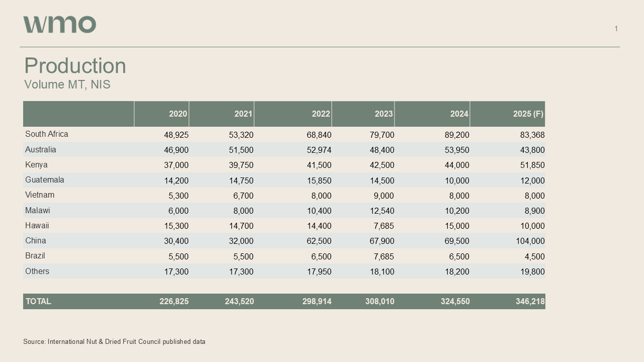644x362 pixels.
Task: Click the WMO logo
Action: pyautogui.click(x=59, y=24)
